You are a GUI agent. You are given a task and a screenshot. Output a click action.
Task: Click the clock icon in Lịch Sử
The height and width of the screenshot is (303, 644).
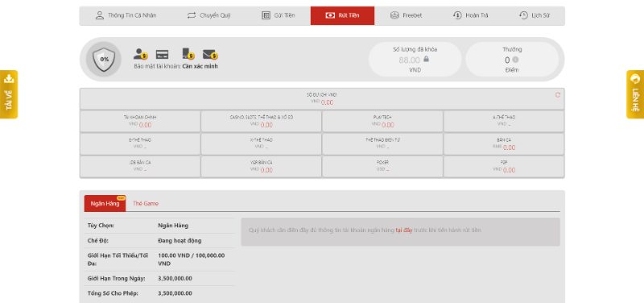523,15
